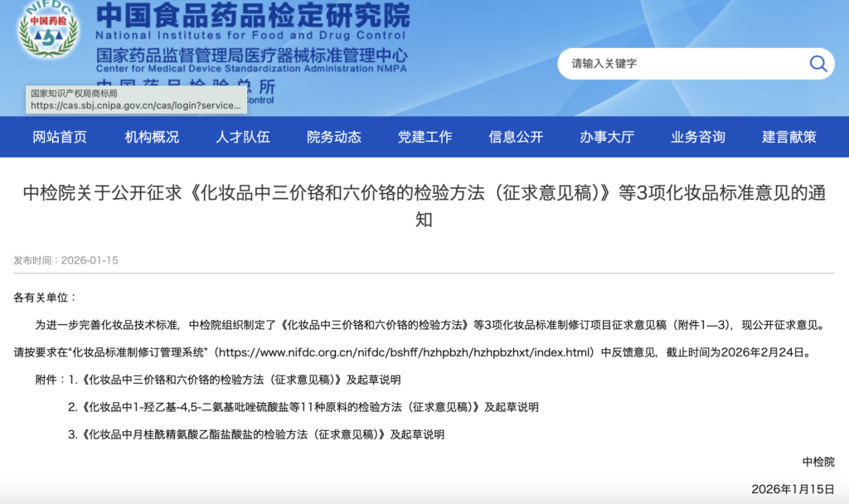Focus the keyword search input field
This screenshot has width=849, height=504.
tap(680, 64)
